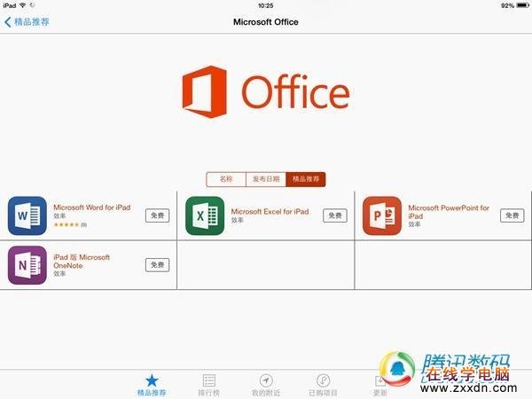Get Microsoft Excel with its 免费 button

click(x=335, y=215)
